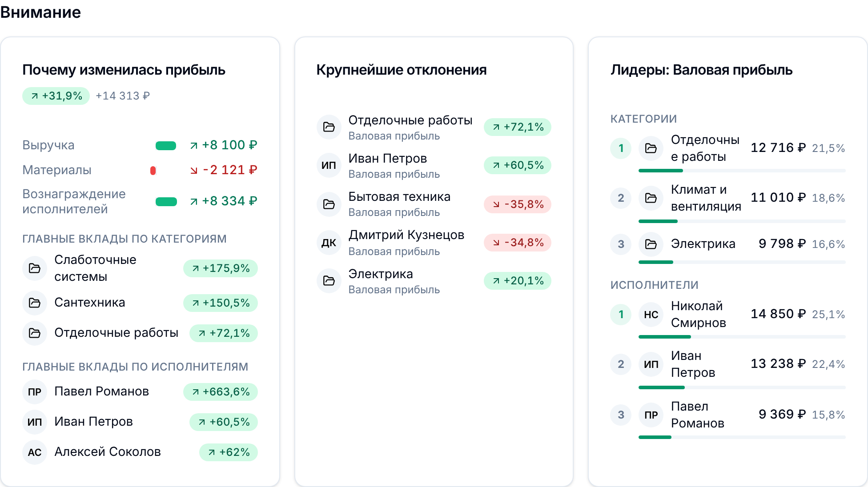This screenshot has width=868, height=487.
Task: Click the 14 850 ₽ amount
Action: point(778,314)
